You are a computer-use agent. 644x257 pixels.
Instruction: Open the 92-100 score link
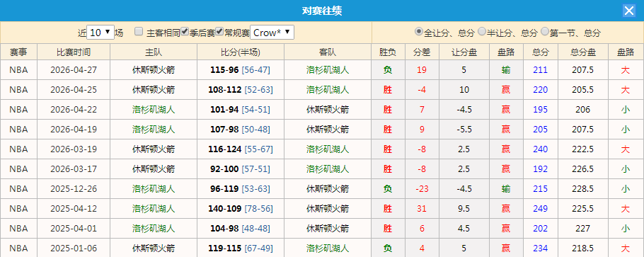tap(224, 169)
